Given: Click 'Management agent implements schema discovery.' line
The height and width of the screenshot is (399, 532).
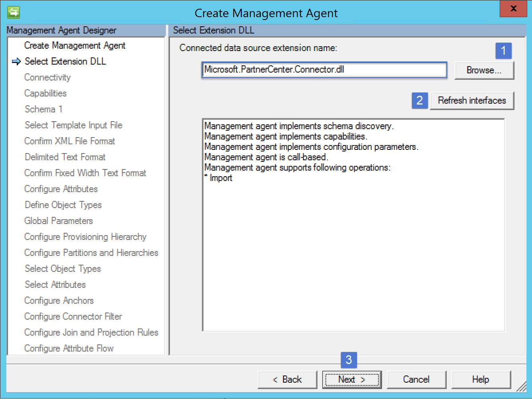Looking at the screenshot, I should [299, 126].
